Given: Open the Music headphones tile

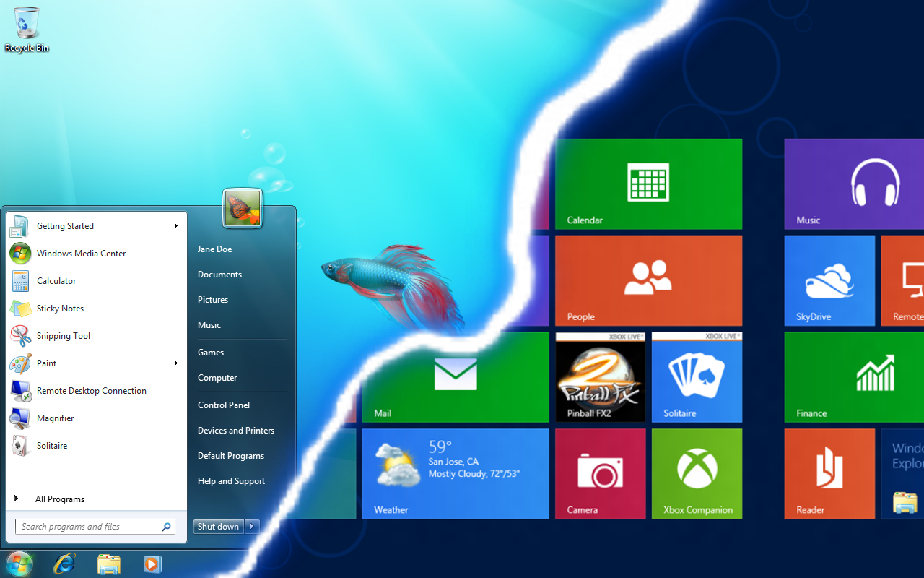Looking at the screenshot, I should pyautogui.click(x=854, y=184).
